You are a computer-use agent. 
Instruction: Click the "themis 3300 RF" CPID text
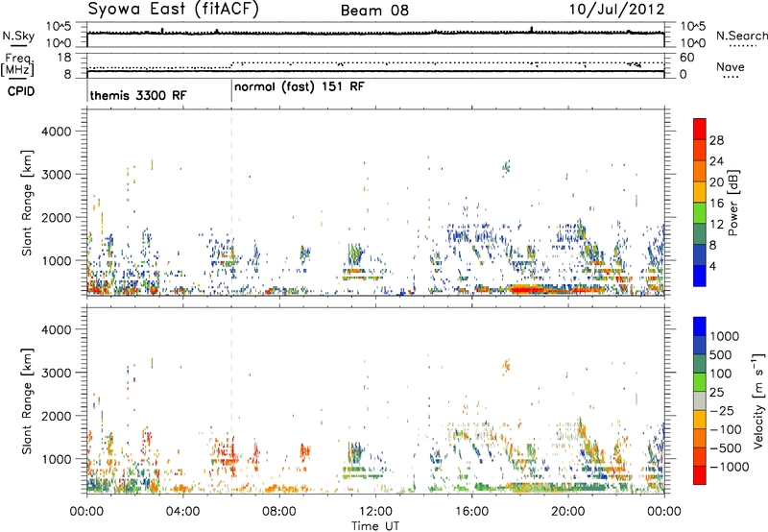(138, 95)
